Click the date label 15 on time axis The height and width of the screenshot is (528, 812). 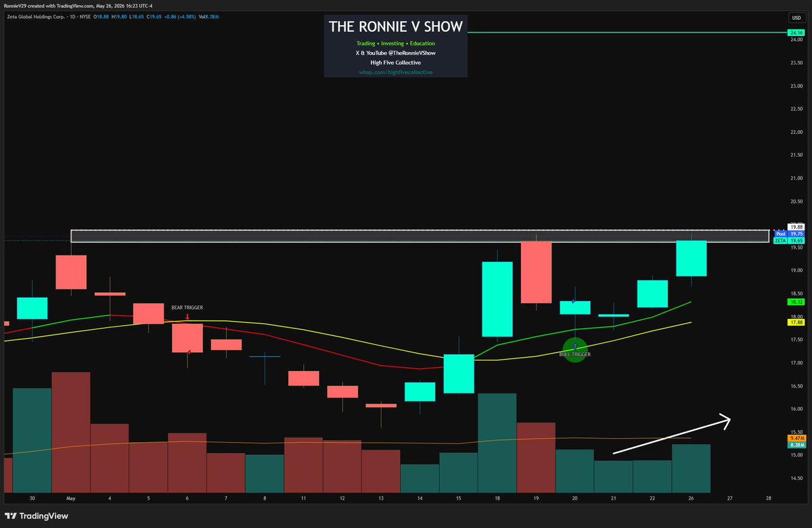tap(459, 498)
